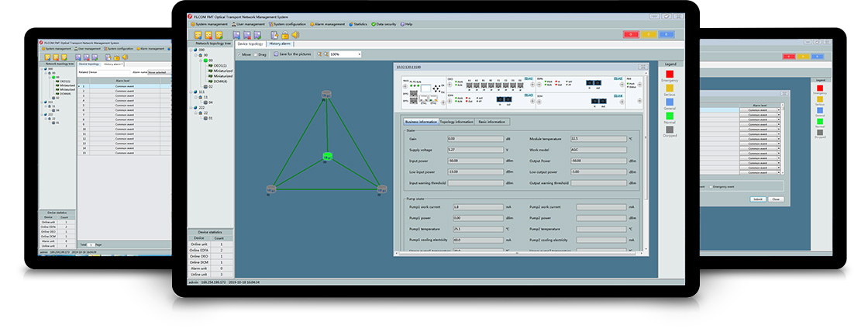Screen dimensions: 868x336
Task: Click the speaker alarm sound icon, center toolbar
Action: [295, 35]
